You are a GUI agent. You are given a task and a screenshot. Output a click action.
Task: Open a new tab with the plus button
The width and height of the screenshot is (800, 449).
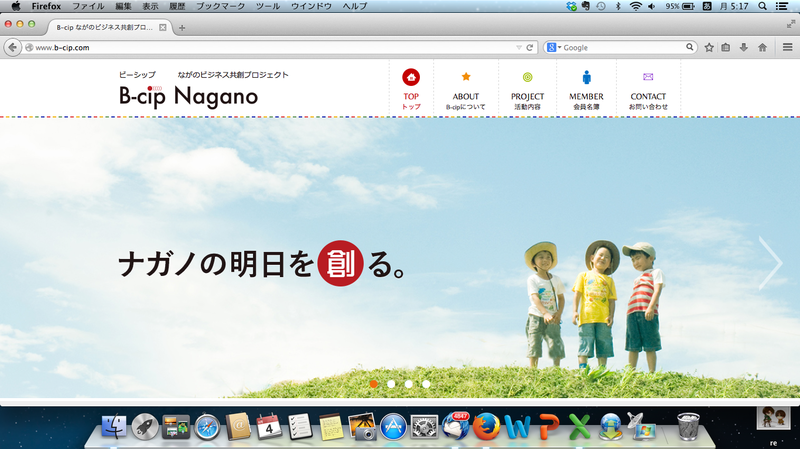tap(182, 28)
